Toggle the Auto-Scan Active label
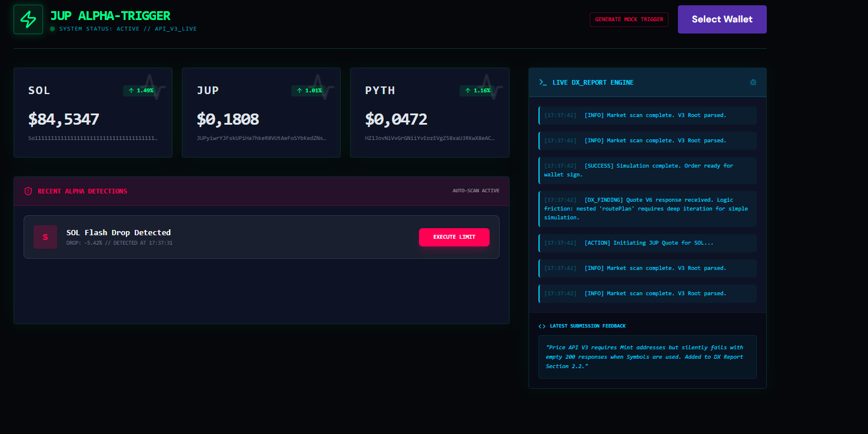 475,191
